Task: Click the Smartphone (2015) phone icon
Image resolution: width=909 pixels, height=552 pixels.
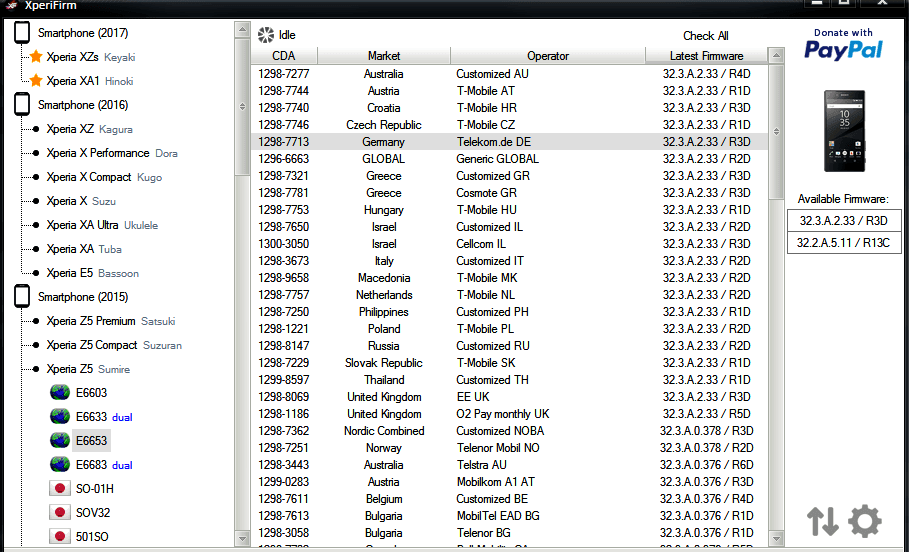Action: [22, 297]
